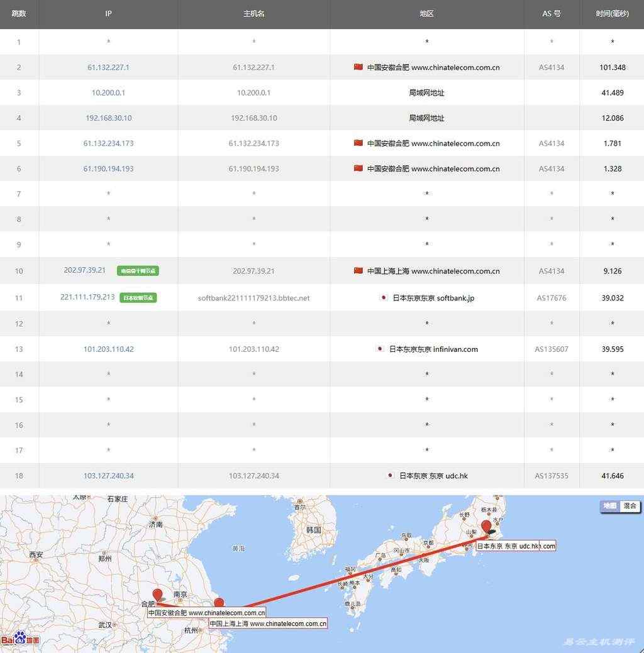Click region text 日本东京东京 infinivan.com

click(x=433, y=349)
